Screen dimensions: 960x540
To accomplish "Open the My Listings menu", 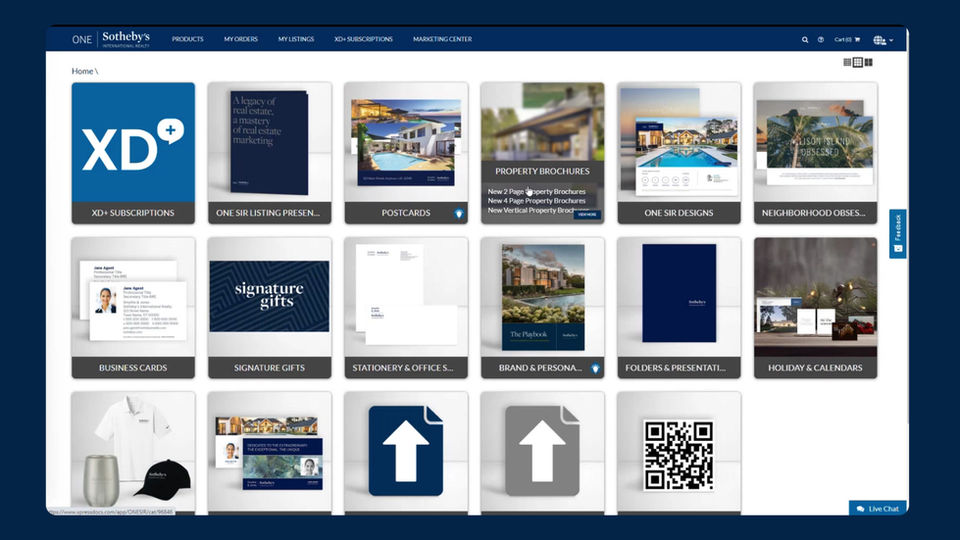I will 296,39.
